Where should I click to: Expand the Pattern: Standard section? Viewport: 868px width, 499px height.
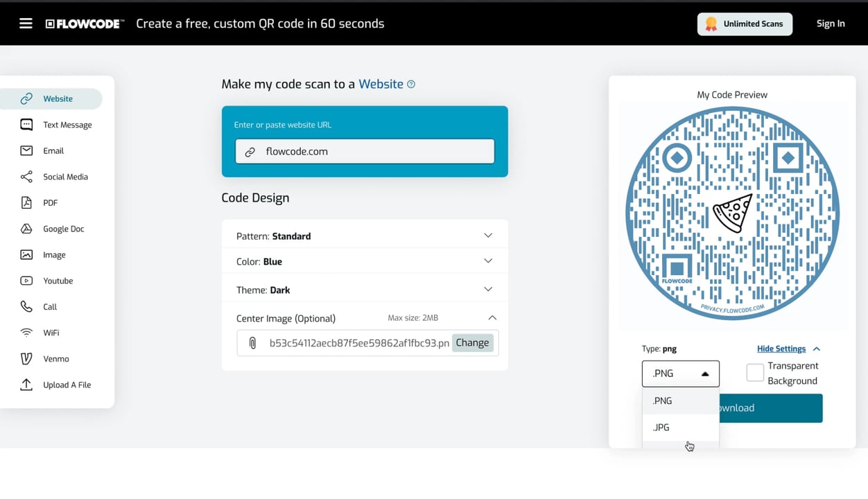(x=488, y=236)
